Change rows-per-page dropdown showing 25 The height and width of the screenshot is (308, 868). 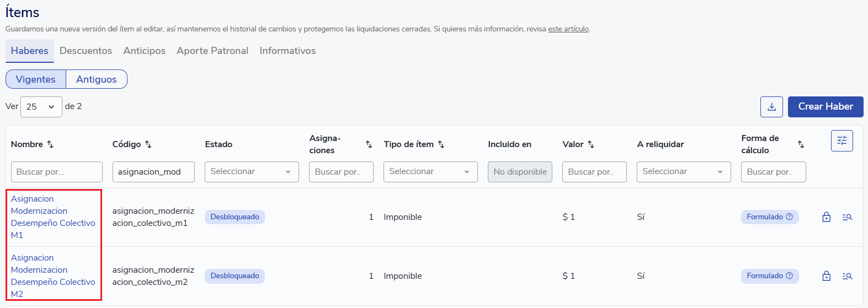point(41,107)
